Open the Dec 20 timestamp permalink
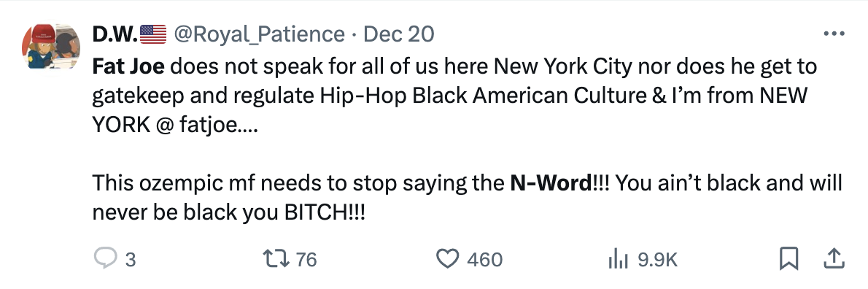Screen dimensions: 868x289 398,34
